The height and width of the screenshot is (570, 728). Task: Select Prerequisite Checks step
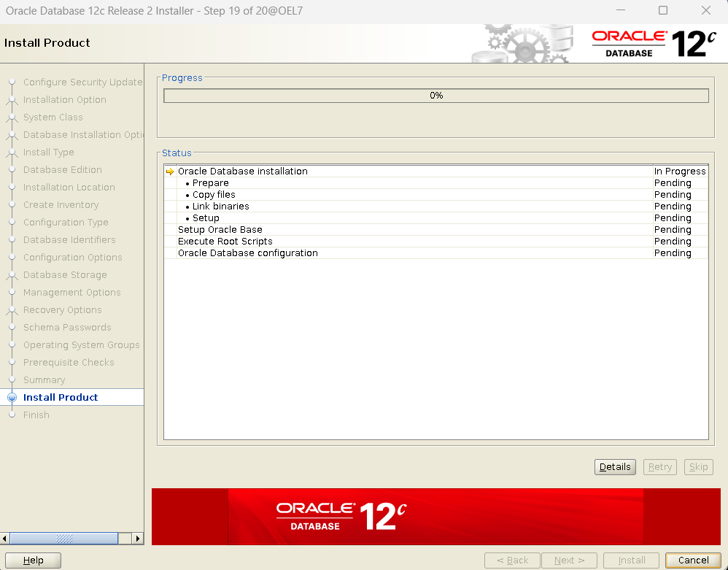(69, 362)
